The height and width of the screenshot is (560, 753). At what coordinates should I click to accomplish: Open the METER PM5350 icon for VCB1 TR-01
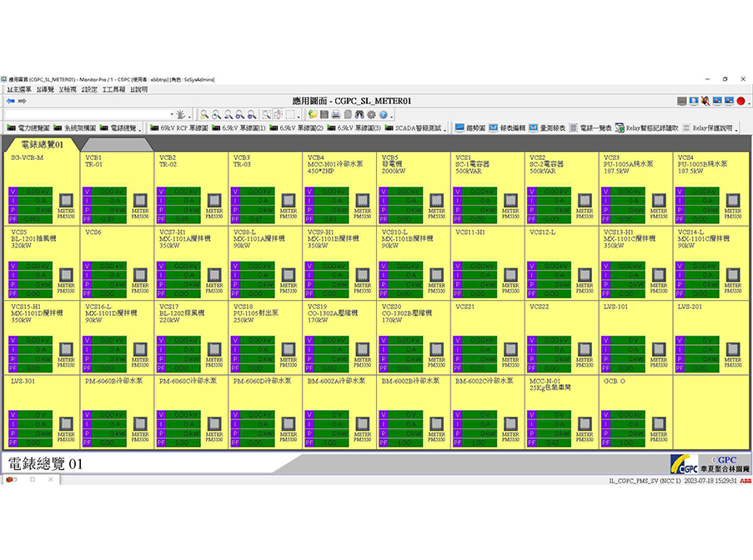pyautogui.click(x=140, y=200)
